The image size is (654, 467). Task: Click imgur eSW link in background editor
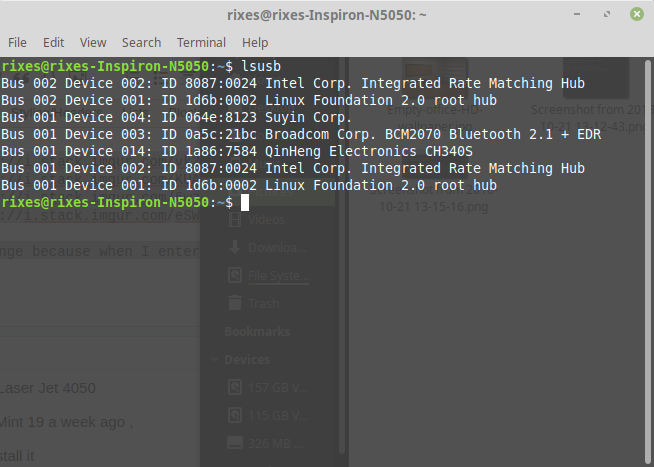pos(100,216)
